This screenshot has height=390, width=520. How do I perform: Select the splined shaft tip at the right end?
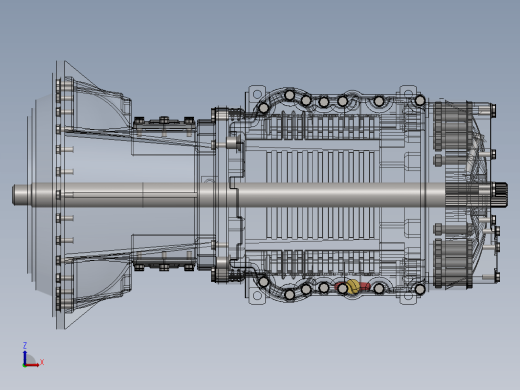[501, 194]
